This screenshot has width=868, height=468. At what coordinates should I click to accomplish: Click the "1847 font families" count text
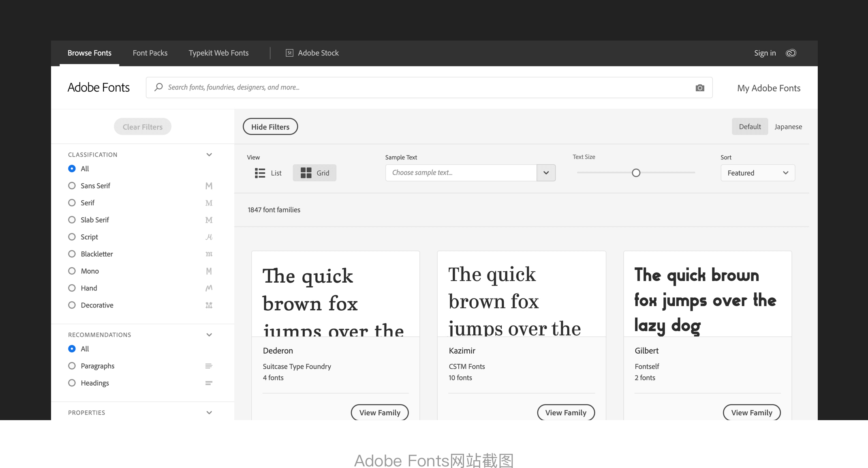(x=274, y=210)
